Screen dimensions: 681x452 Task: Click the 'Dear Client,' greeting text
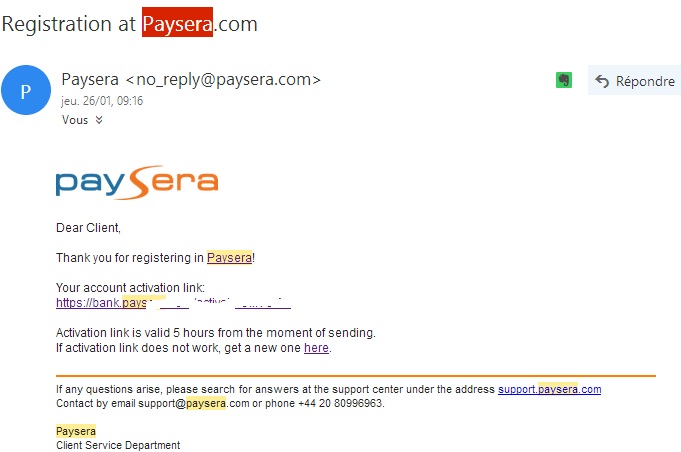[x=88, y=228]
